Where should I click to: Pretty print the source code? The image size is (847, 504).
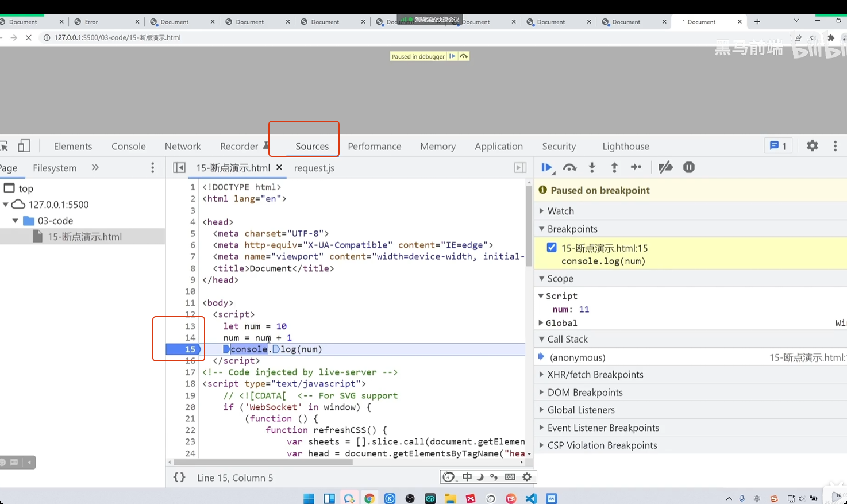[179, 478]
